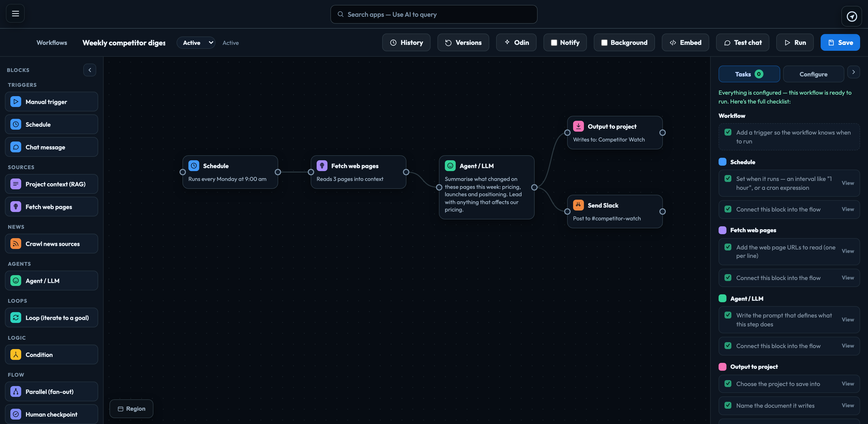Toggle Schedule 'Connect this block' checkbox

(728, 209)
